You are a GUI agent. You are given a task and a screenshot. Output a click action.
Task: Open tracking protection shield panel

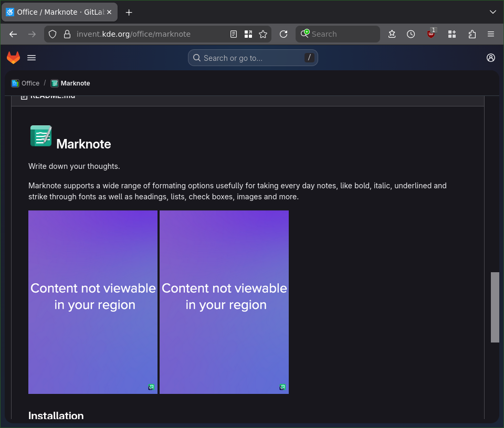click(52, 34)
